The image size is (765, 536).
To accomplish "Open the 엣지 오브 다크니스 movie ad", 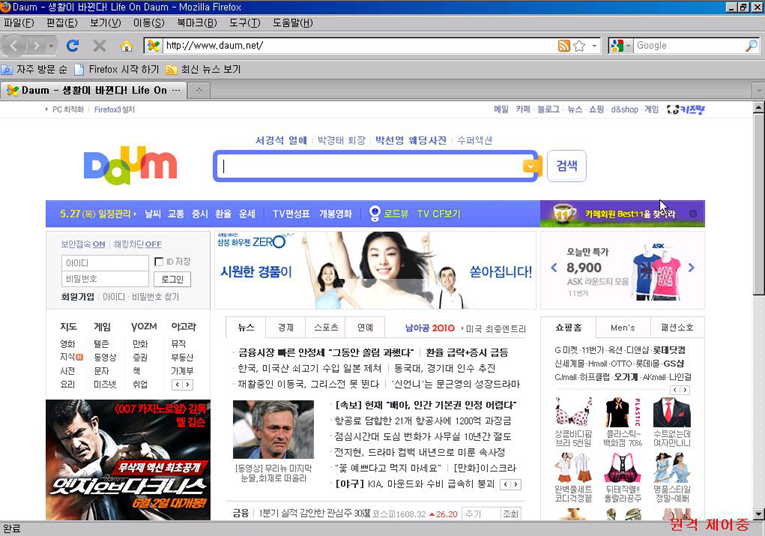I will [x=128, y=460].
